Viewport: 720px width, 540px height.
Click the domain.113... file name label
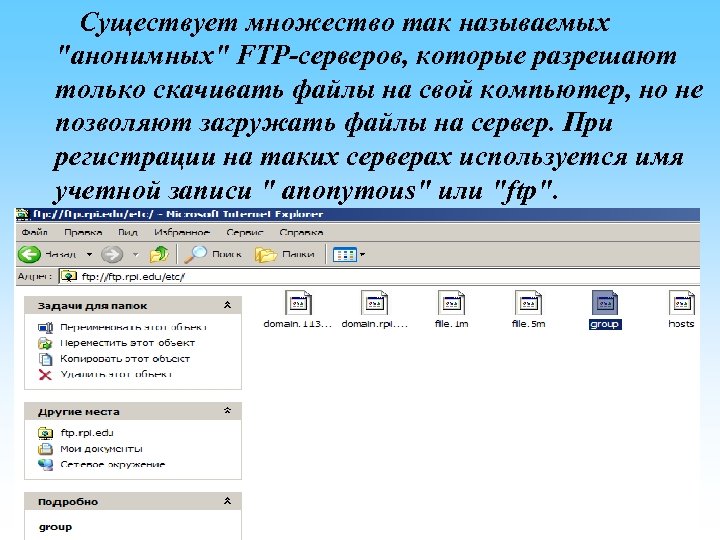(298, 324)
